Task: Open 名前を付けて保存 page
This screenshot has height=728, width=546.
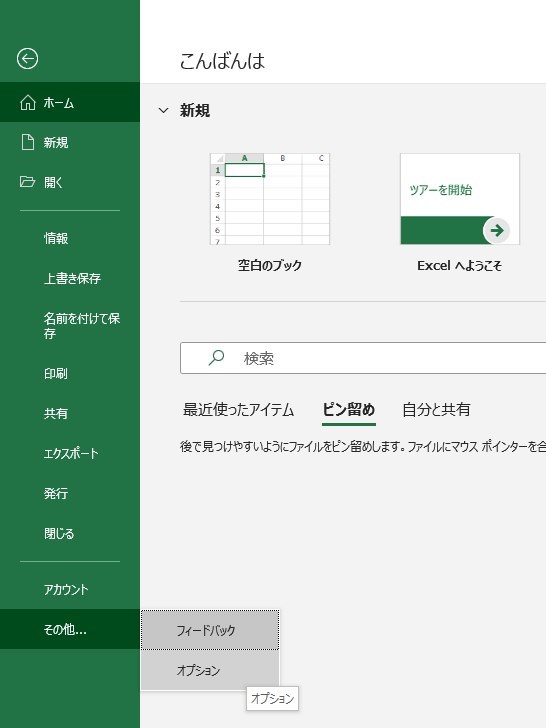Action: (70, 325)
